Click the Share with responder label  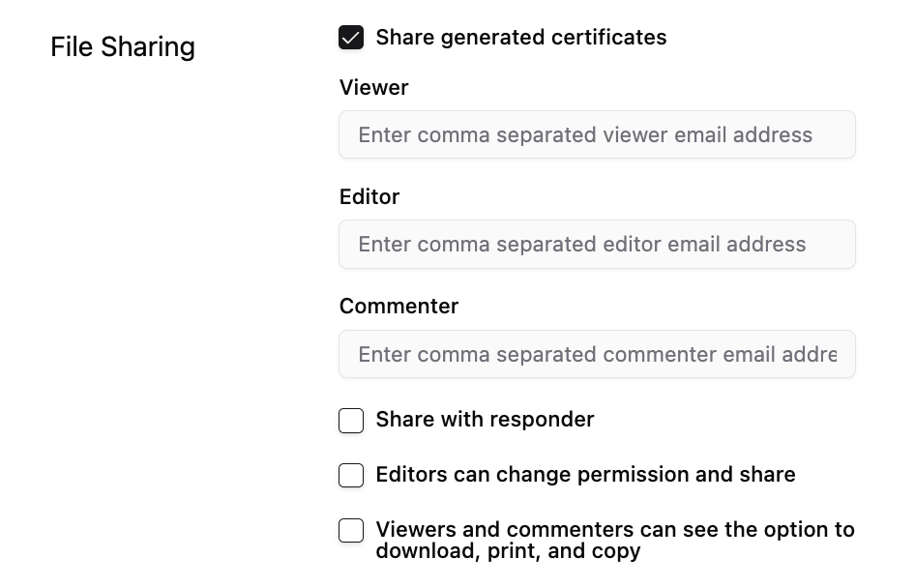click(485, 420)
